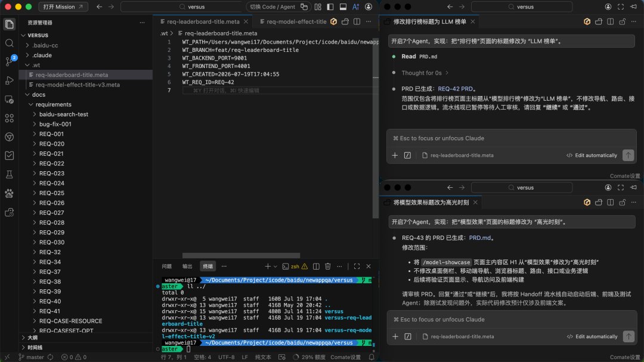Open the REQ-42 PRD link
This screenshot has width=644, height=362.
point(455,89)
